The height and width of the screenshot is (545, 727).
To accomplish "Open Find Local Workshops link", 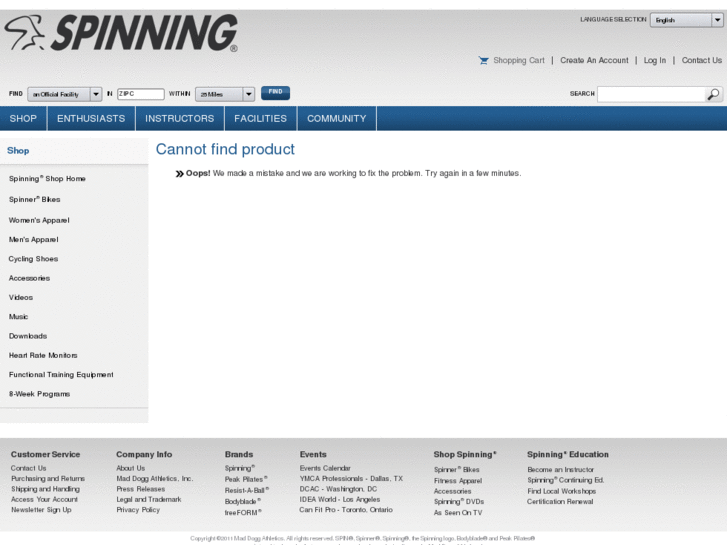I will (561, 491).
